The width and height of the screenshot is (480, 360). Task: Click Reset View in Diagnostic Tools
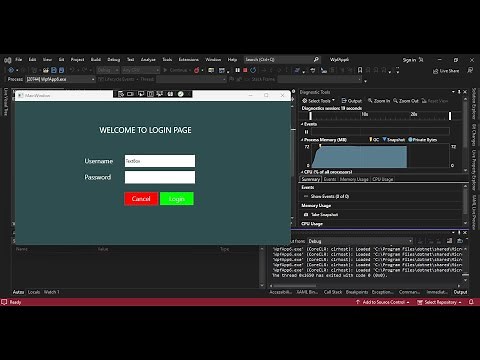[x=435, y=101]
